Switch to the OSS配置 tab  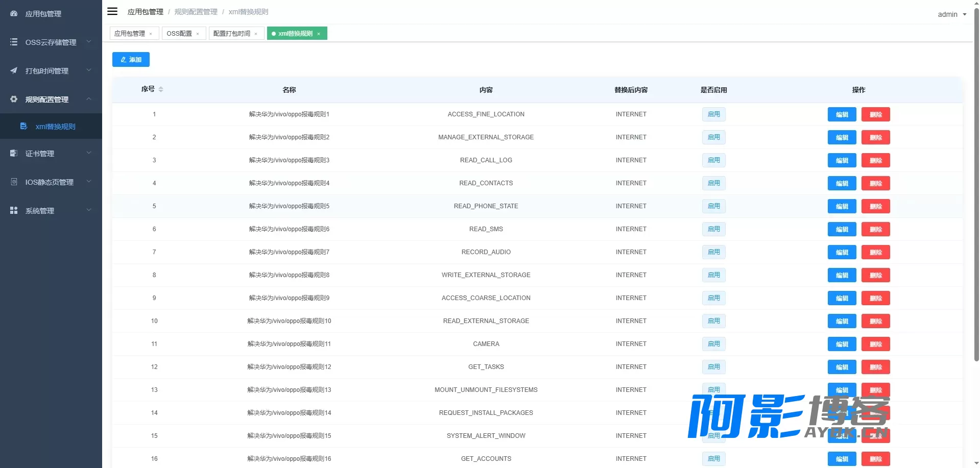click(x=179, y=34)
